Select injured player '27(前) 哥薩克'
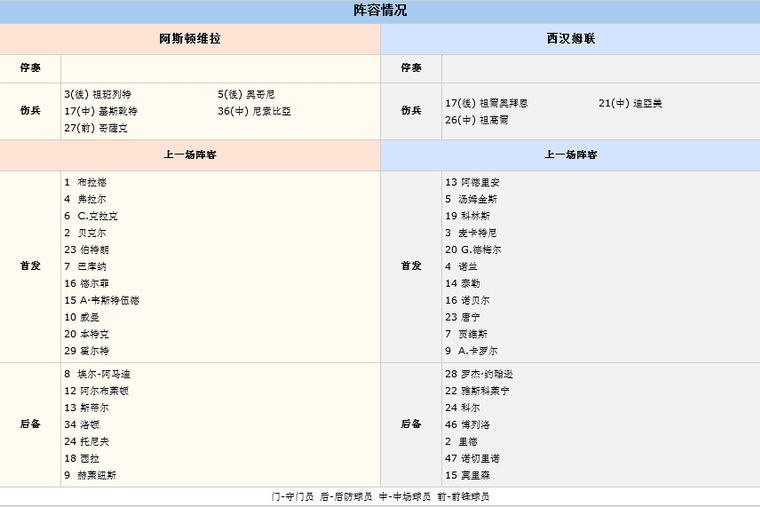The width and height of the screenshot is (760, 507). (x=96, y=128)
